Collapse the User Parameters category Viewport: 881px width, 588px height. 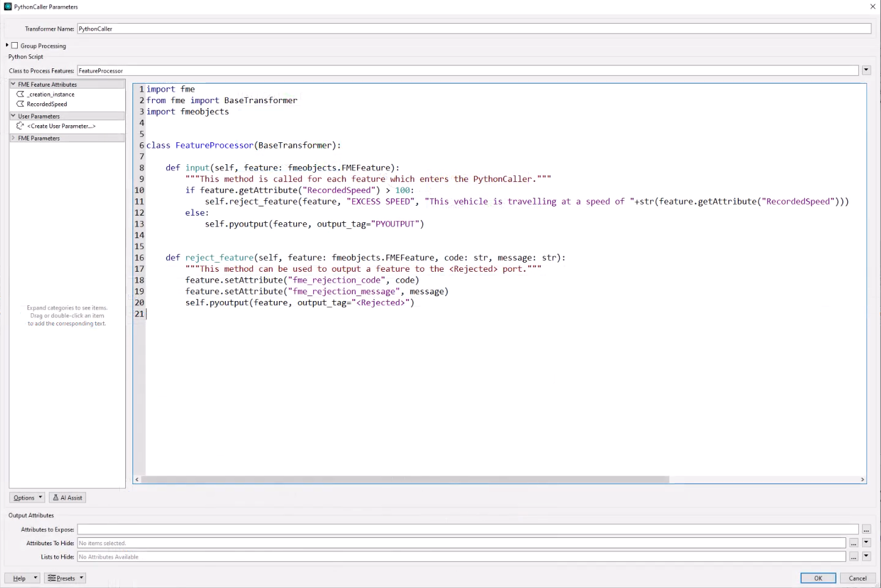13,116
